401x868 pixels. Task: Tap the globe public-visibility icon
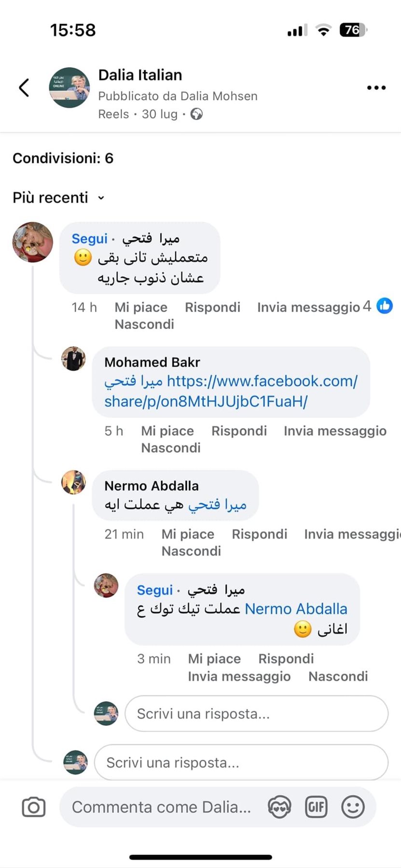click(196, 114)
